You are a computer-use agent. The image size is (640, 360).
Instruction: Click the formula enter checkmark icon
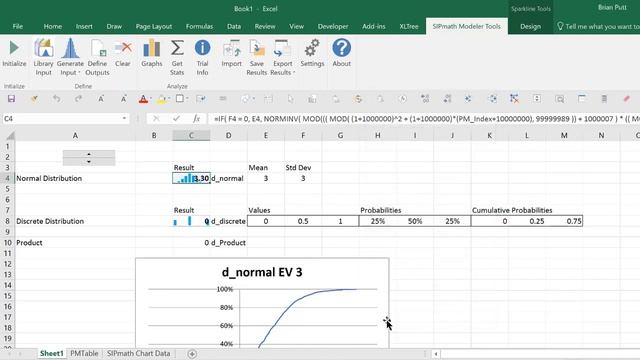176,119
